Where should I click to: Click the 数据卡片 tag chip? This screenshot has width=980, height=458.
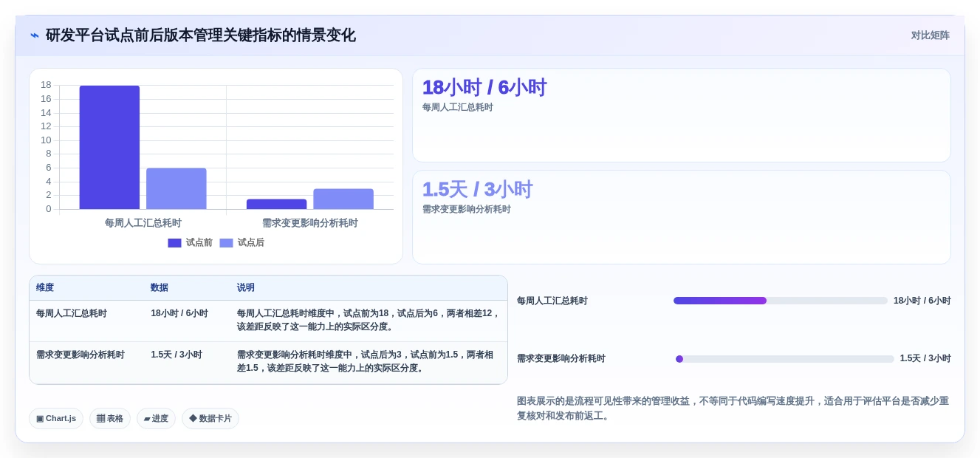pos(210,418)
